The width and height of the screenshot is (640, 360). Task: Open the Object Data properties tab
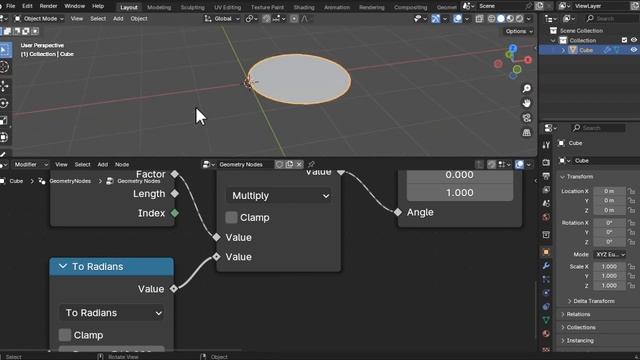coord(546,320)
